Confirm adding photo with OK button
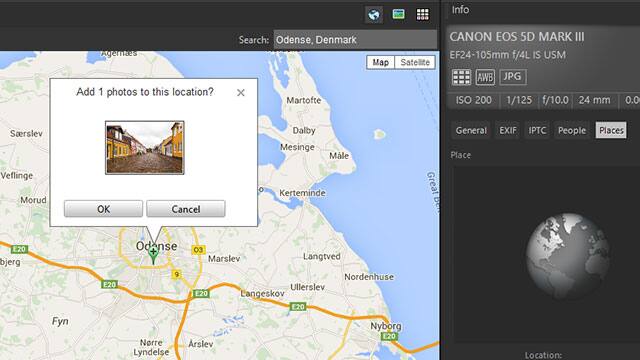 [x=103, y=209]
